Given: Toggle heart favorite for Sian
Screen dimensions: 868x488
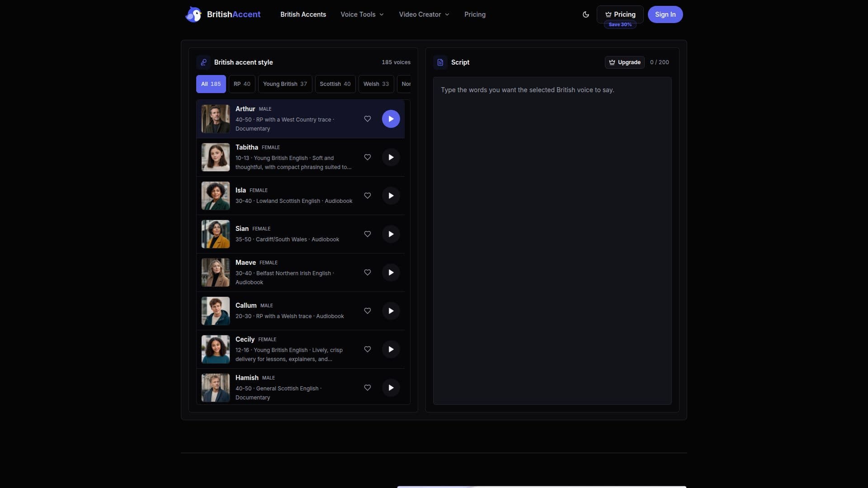Looking at the screenshot, I should click(x=368, y=234).
